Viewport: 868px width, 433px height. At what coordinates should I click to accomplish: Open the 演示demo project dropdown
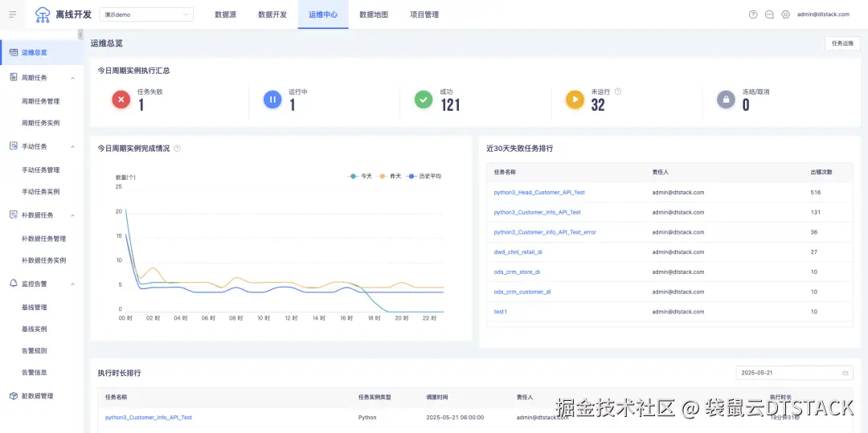click(x=146, y=14)
